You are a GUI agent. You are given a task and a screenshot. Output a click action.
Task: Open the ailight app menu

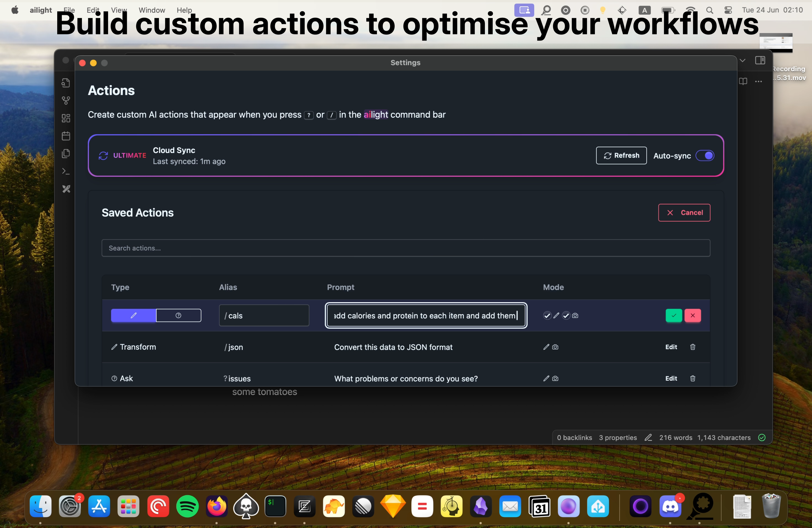coord(41,10)
